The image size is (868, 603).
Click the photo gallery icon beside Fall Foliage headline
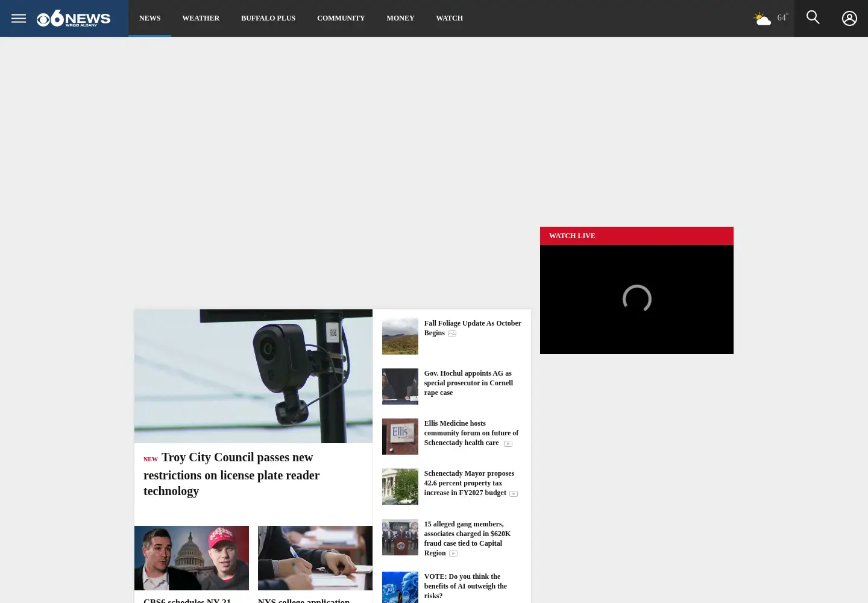pyautogui.click(x=452, y=333)
